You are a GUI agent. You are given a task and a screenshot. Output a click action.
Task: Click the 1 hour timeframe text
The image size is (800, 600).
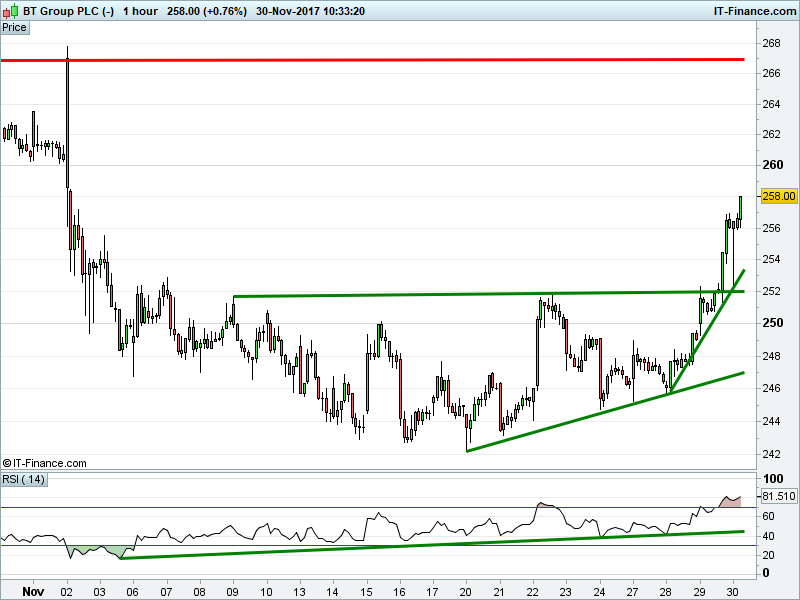pos(140,11)
